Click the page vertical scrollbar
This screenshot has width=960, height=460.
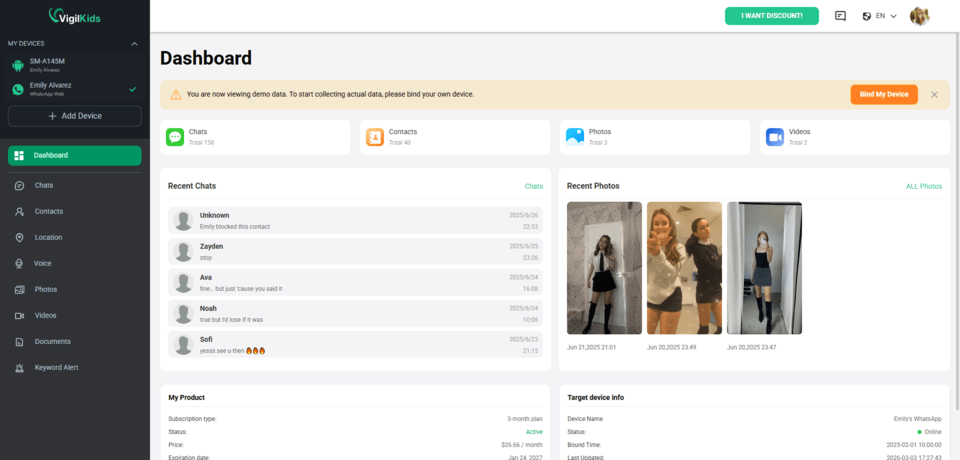(x=957, y=221)
